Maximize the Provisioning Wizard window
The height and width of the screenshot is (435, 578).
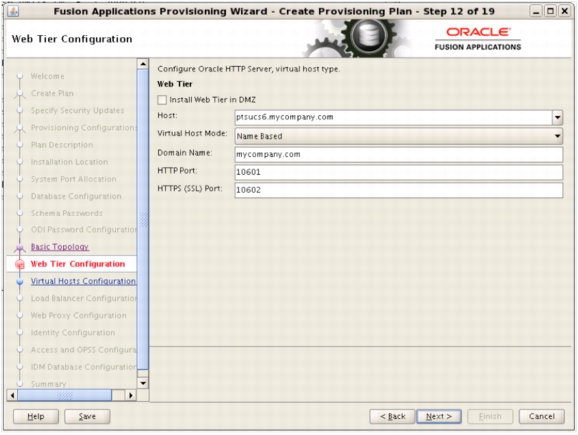(550, 11)
